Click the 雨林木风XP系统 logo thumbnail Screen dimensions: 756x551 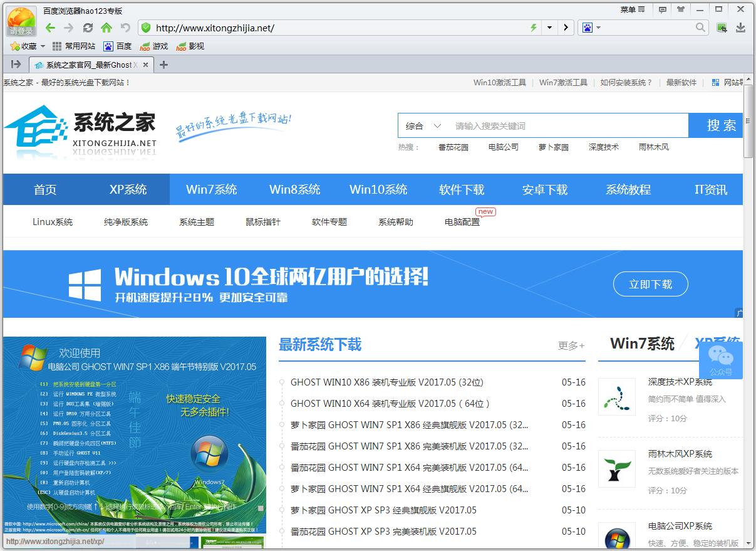pyautogui.click(x=617, y=469)
